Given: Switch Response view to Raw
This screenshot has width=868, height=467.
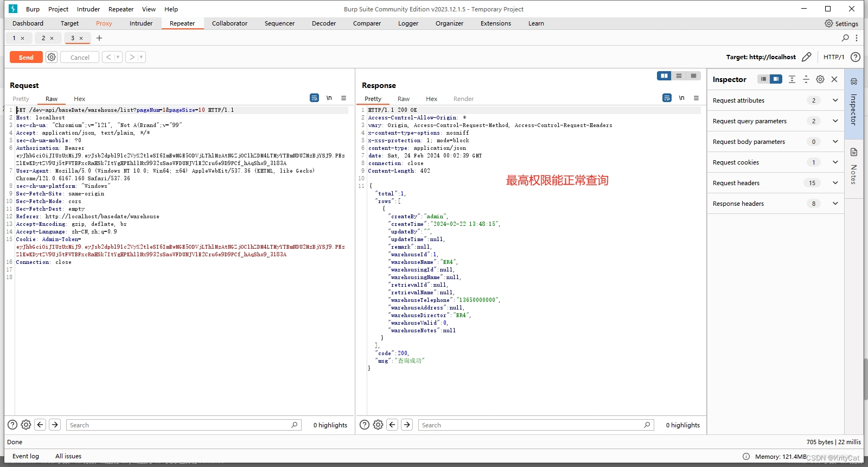Looking at the screenshot, I should pyautogui.click(x=403, y=99).
